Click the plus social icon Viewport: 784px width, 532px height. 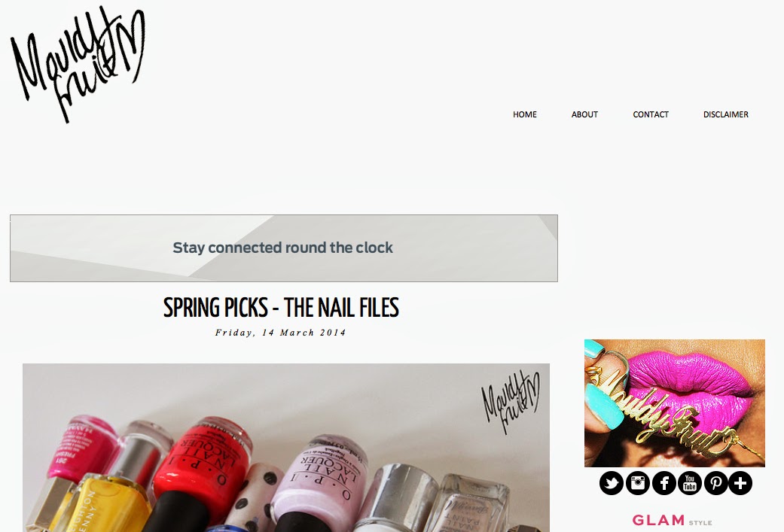740,483
